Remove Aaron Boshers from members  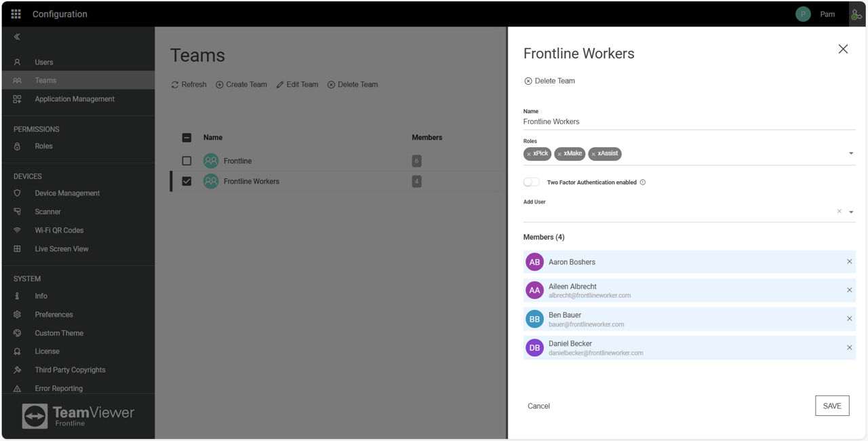(849, 262)
